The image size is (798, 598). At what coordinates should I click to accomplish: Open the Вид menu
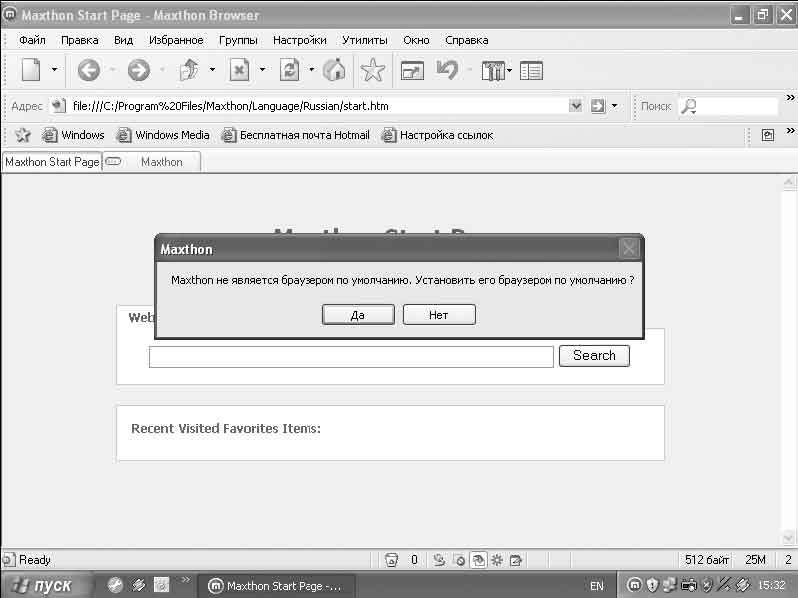123,40
